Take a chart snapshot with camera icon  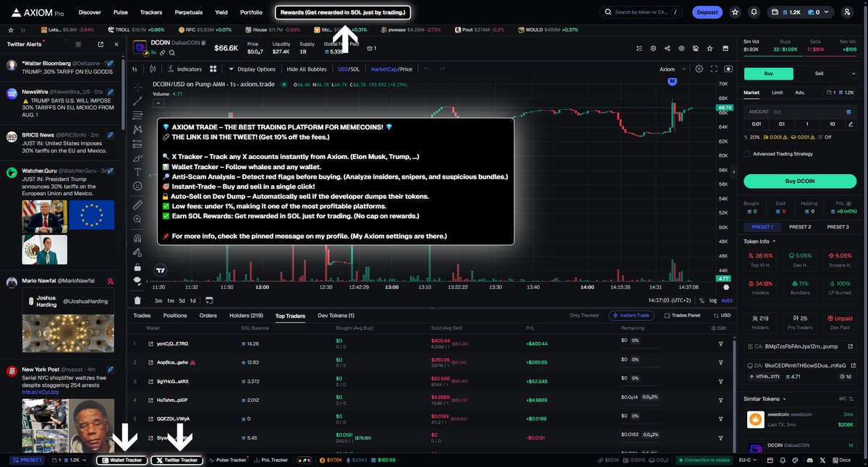tap(728, 69)
